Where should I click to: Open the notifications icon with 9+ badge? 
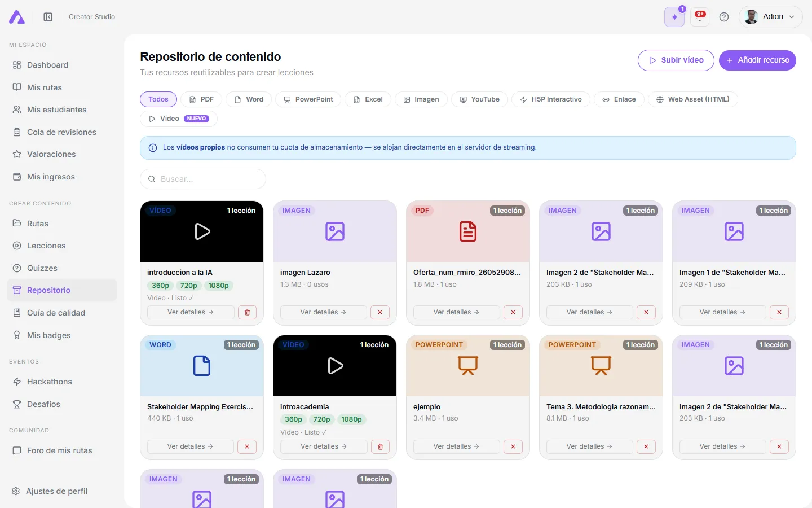click(x=700, y=16)
